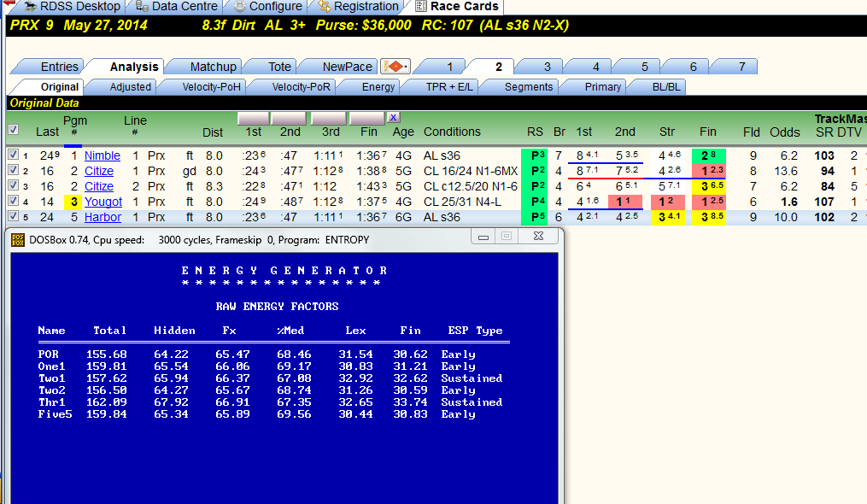Click blank button above the 3rd column
The height and width of the screenshot is (504, 867).
tap(329, 118)
